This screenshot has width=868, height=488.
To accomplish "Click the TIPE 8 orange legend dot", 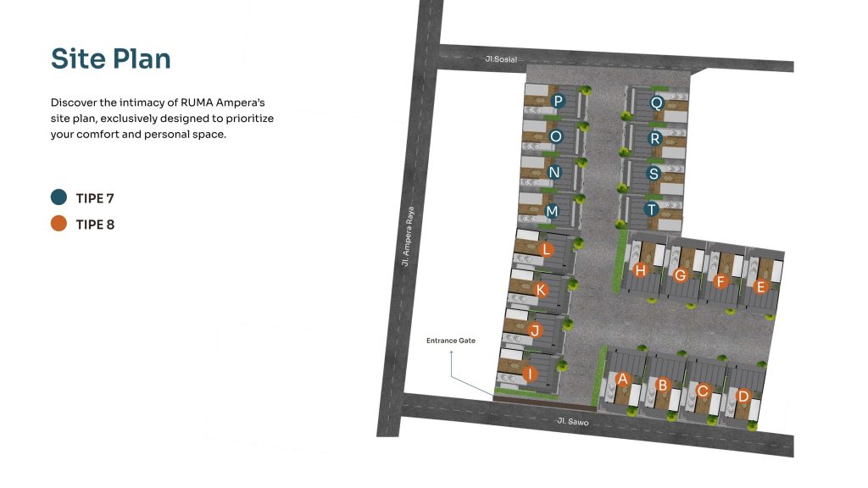I will point(58,224).
